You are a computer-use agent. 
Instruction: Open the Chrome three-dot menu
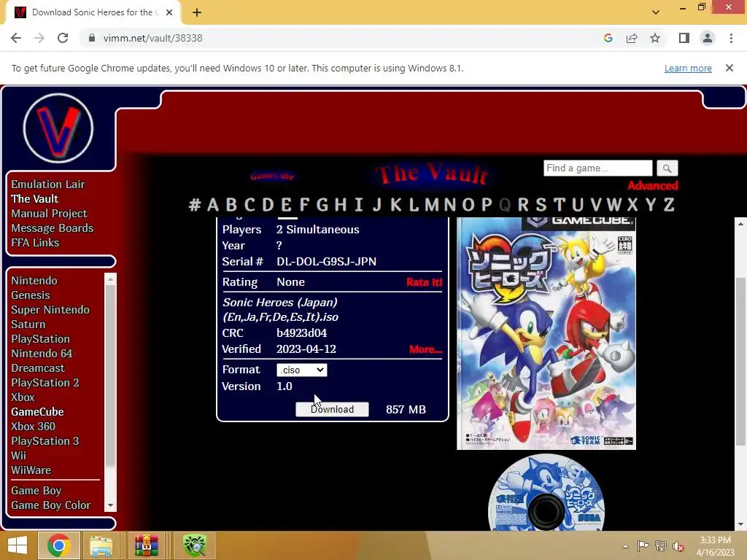pyautogui.click(x=731, y=38)
